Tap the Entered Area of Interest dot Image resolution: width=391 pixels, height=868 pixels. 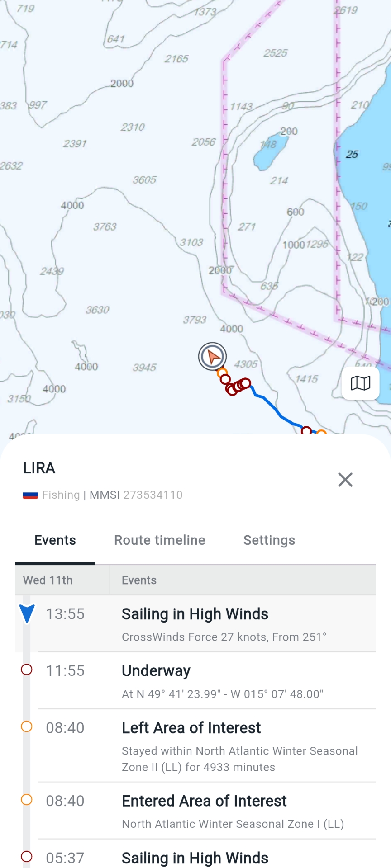pos(27,800)
